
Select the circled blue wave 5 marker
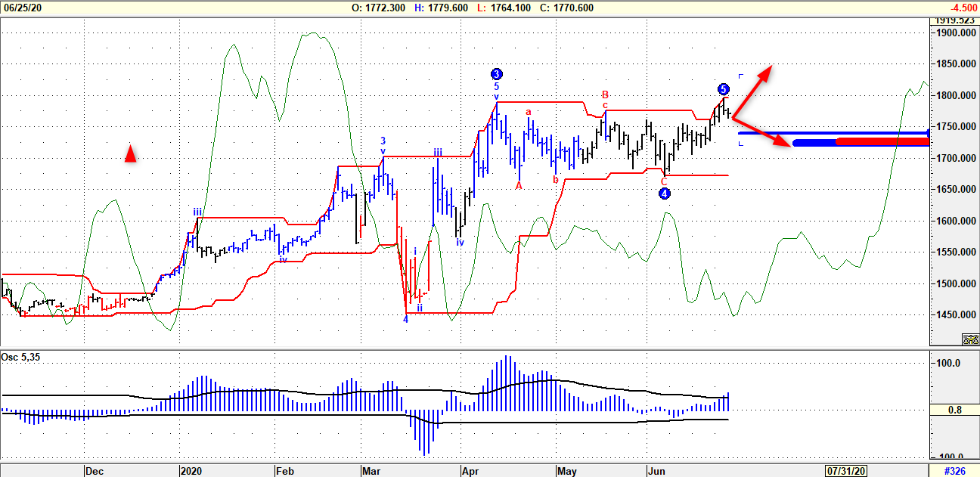pyautogui.click(x=724, y=89)
